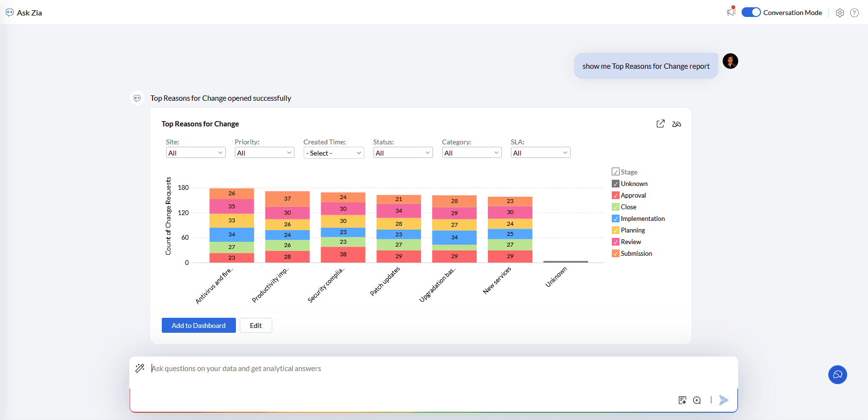Uncheck the Implementation legend checkbox
The height and width of the screenshot is (420, 868).
(x=616, y=218)
